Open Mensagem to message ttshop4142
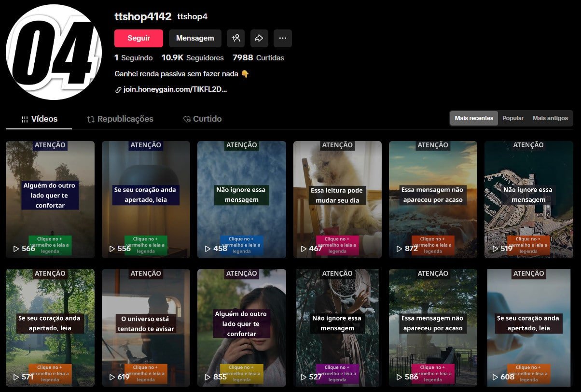The height and width of the screenshot is (392, 581). coord(195,38)
